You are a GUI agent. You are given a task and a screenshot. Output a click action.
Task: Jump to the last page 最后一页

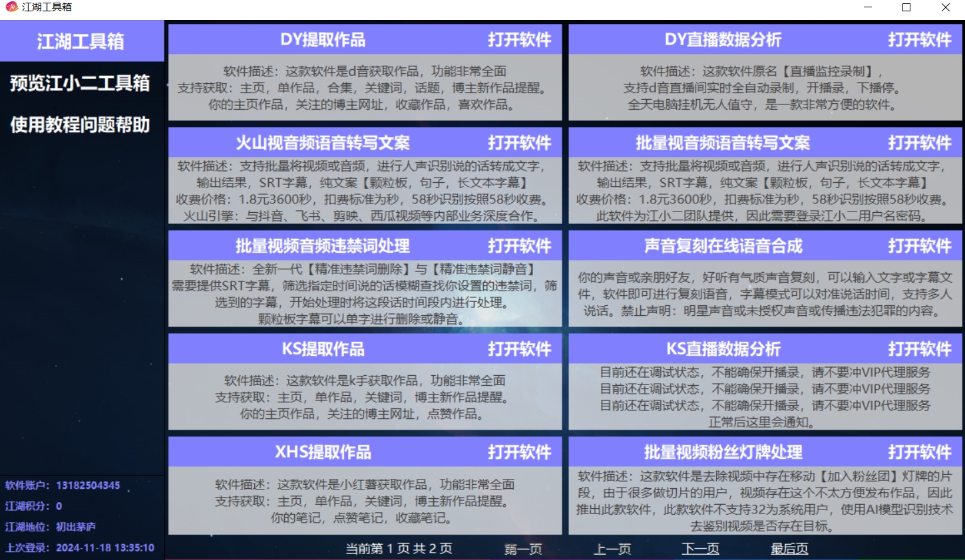[x=789, y=549]
